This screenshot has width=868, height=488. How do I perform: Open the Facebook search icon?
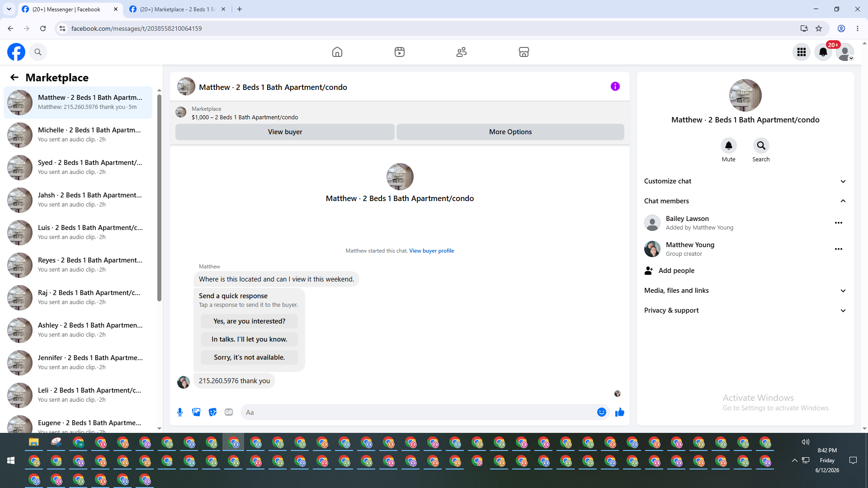(x=38, y=52)
